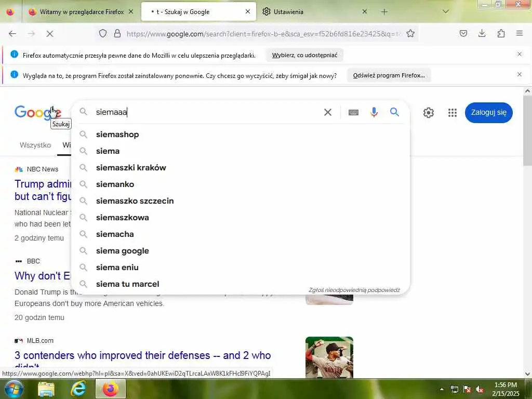
Task: Open the save-to-Pocket icon in the toolbar
Action: pyautogui.click(x=463, y=33)
